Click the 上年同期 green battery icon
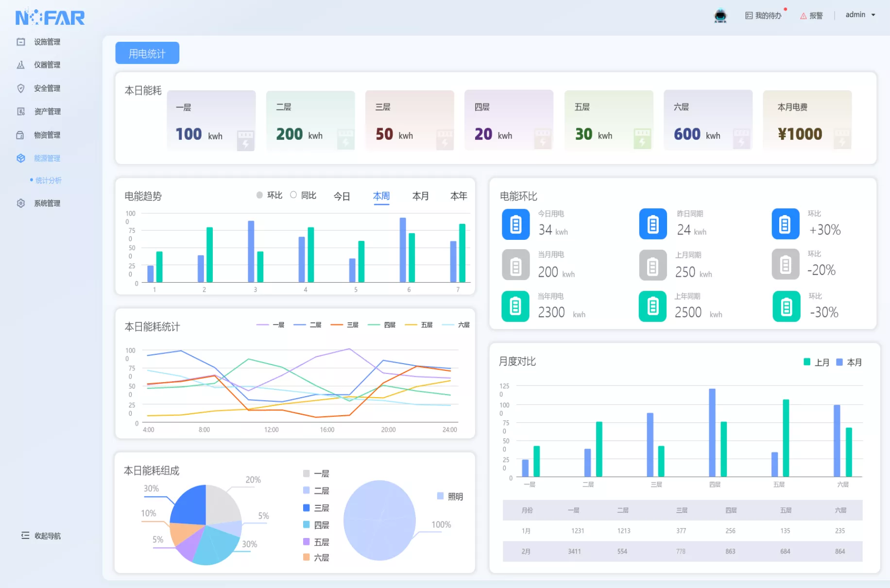The height and width of the screenshot is (588, 890). coord(653,306)
